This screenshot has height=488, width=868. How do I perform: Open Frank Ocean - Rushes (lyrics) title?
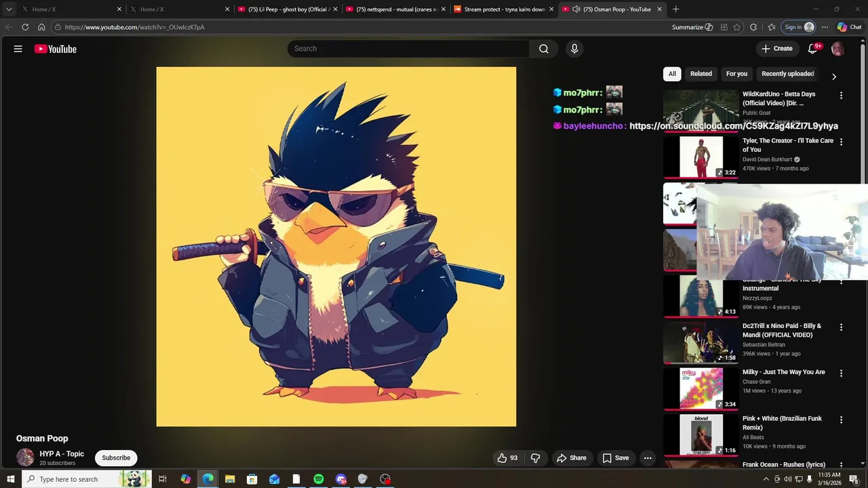click(784, 464)
